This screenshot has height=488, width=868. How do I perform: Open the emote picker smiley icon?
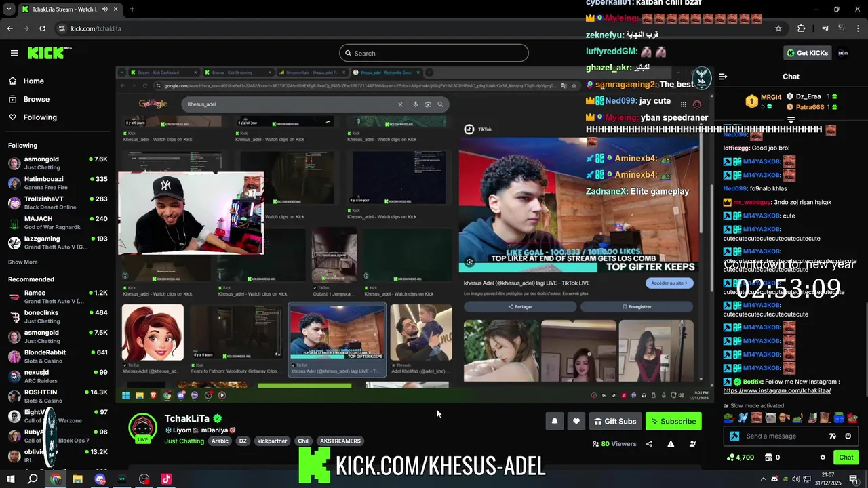[848, 436]
